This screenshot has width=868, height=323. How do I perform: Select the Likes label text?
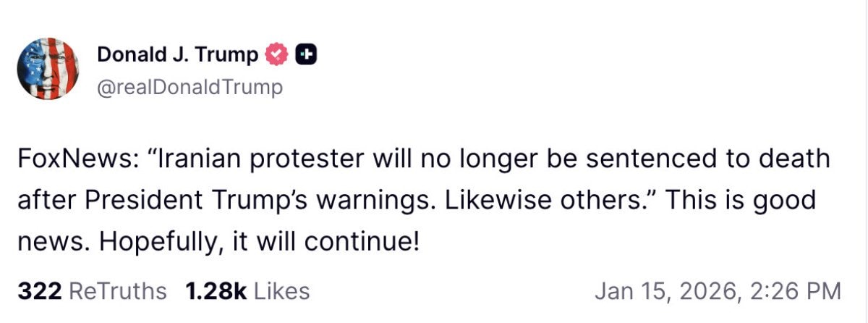coord(282,291)
